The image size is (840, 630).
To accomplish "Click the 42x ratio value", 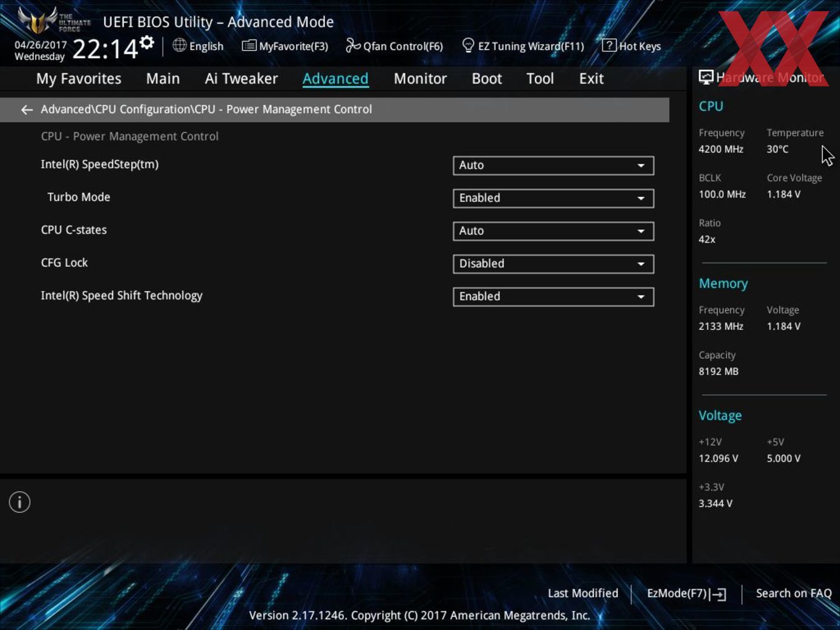I will click(707, 240).
